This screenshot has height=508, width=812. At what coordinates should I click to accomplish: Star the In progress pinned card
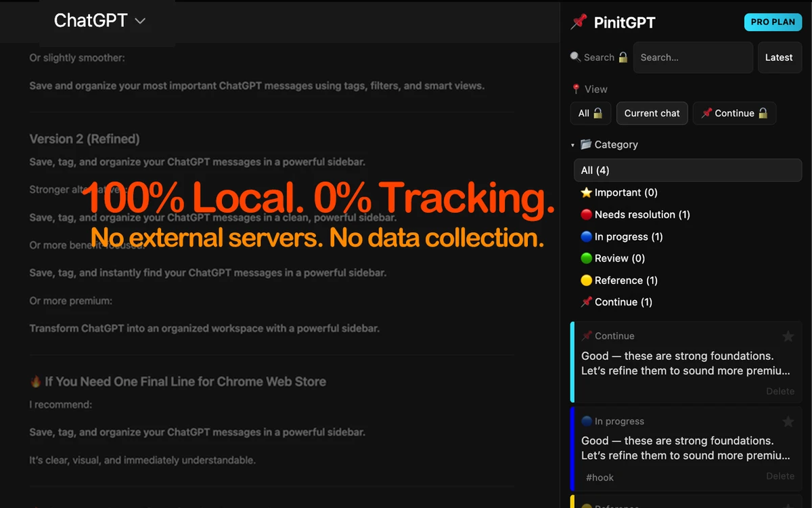point(788,421)
